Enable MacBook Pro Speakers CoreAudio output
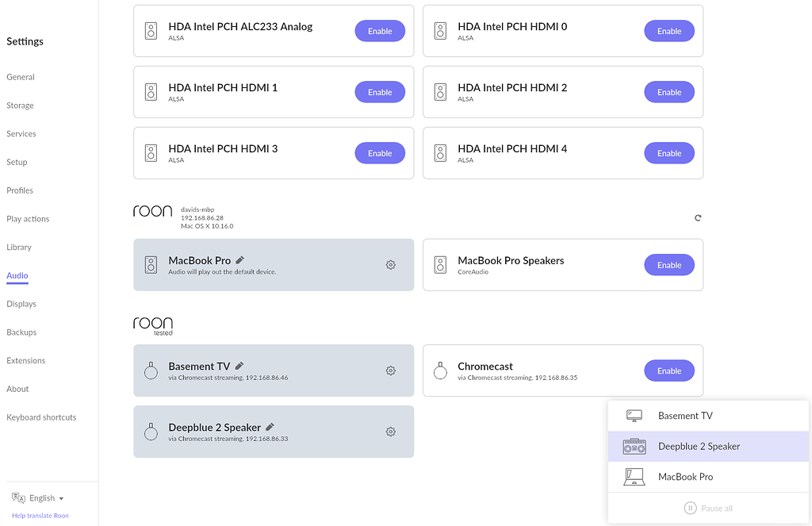 click(x=669, y=264)
